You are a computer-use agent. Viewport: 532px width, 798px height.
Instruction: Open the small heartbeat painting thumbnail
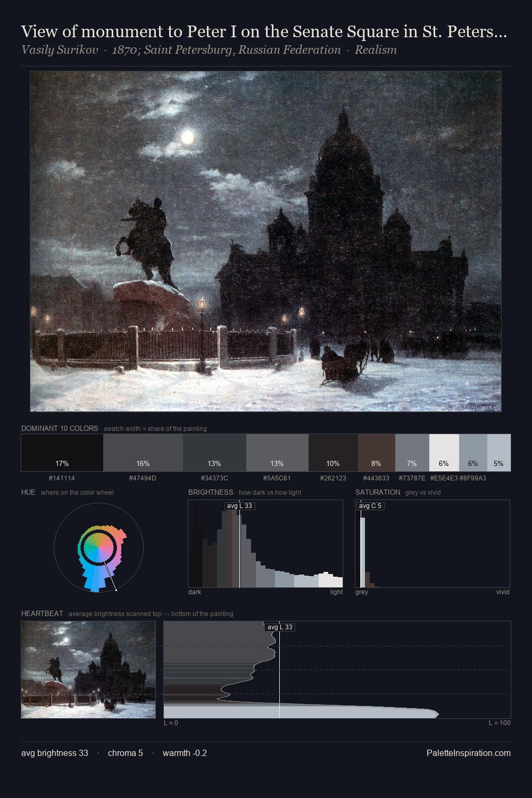(x=88, y=670)
